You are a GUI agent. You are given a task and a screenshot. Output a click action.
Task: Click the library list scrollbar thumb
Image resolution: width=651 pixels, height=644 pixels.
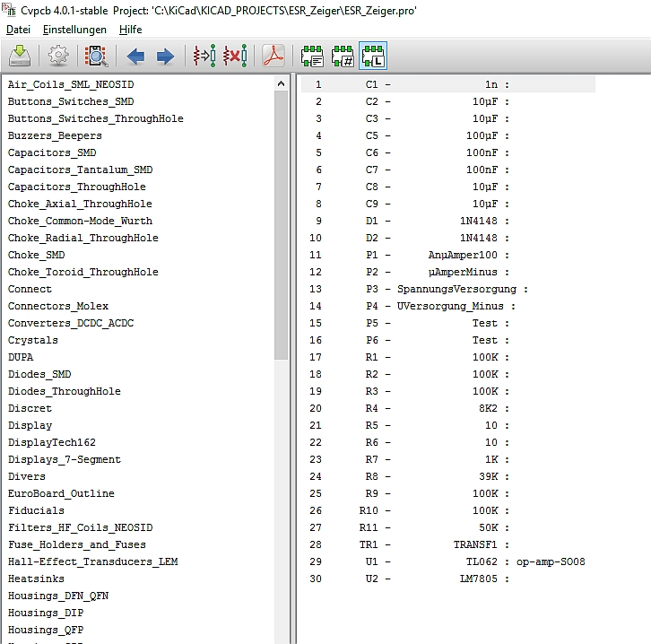(x=281, y=224)
